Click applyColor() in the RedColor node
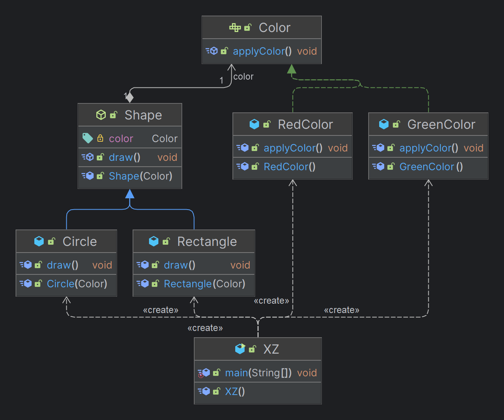This screenshot has width=504, height=420. pos(293,148)
